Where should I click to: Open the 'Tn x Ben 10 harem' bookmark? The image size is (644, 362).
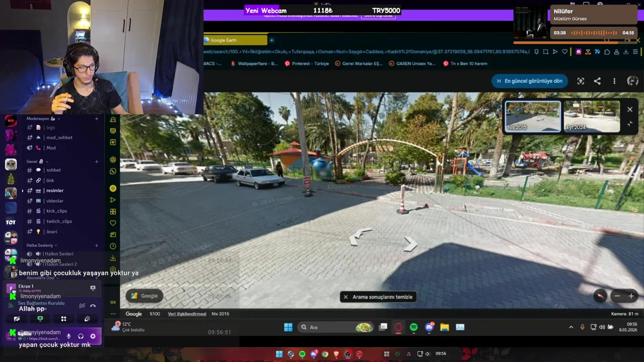465,63
